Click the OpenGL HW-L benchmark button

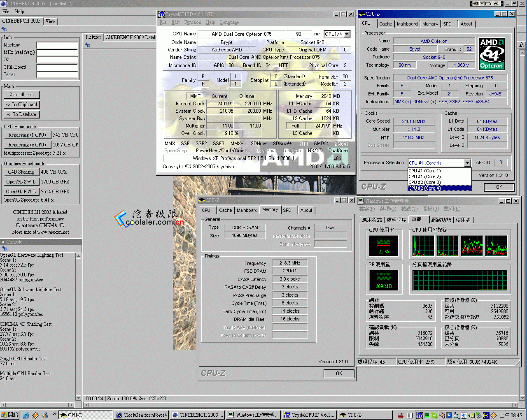[x=21, y=192]
